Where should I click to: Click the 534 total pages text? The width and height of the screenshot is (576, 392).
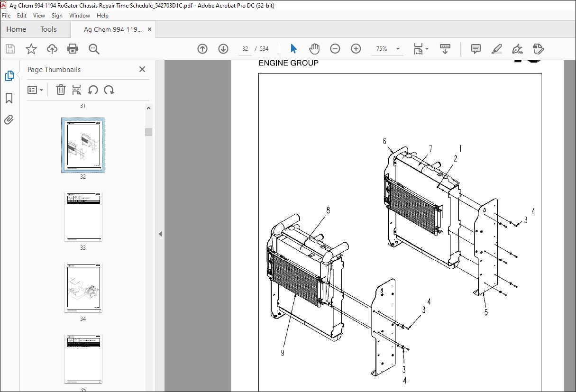tap(264, 49)
